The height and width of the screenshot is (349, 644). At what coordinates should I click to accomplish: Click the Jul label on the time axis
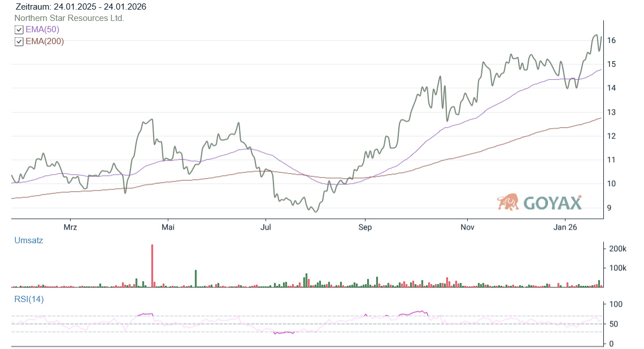coord(266,227)
